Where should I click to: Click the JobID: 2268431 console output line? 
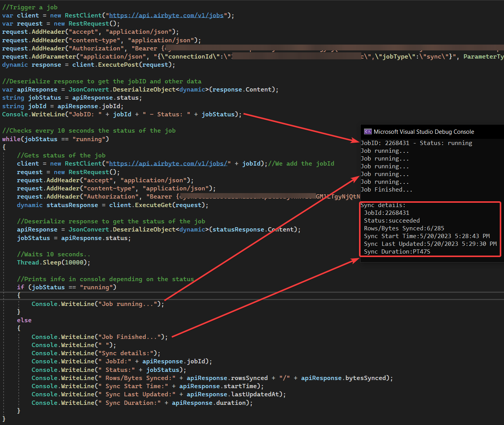pos(416,143)
